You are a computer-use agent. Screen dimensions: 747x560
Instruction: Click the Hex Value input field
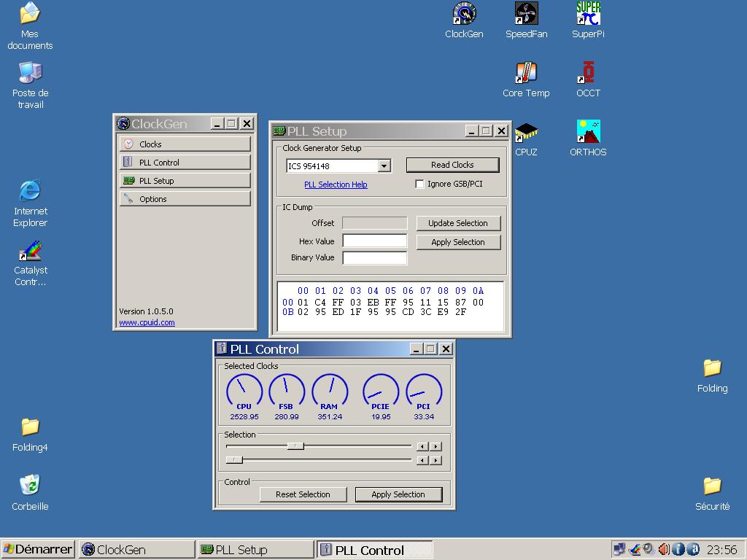coord(374,241)
